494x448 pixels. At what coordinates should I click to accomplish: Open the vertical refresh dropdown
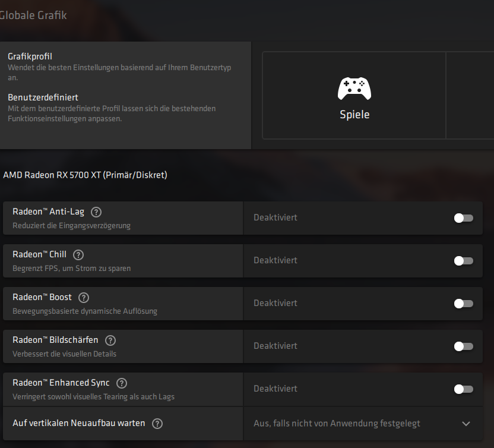[x=363, y=424]
